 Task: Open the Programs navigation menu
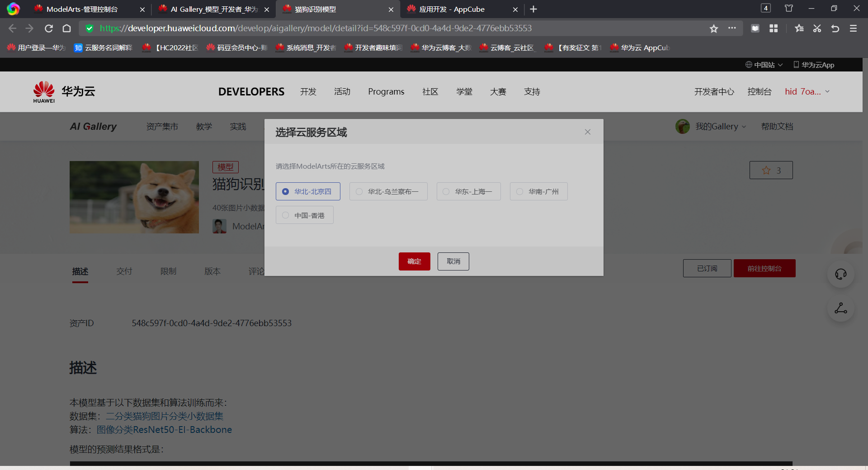(x=386, y=92)
